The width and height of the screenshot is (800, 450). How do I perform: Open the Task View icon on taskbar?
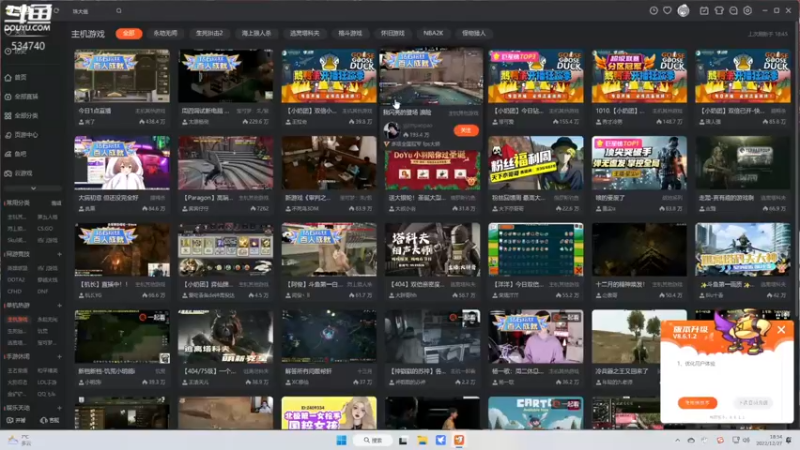pyautogui.click(x=403, y=440)
